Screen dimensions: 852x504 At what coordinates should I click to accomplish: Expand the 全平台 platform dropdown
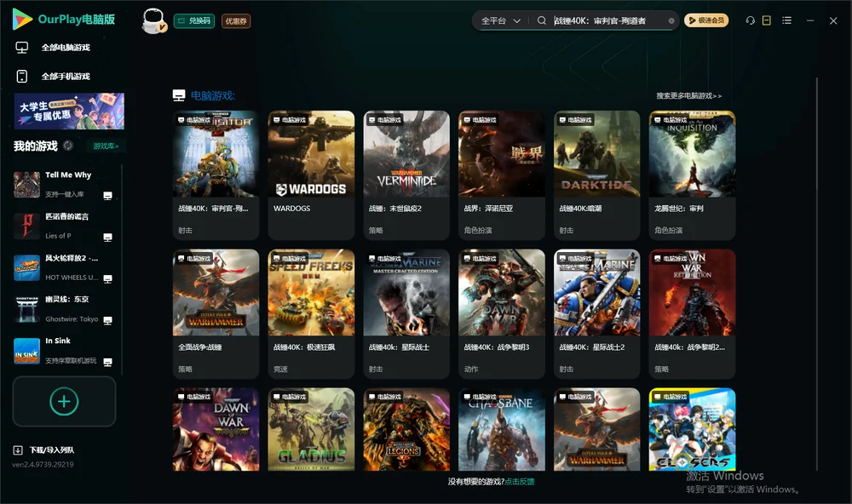[x=500, y=20]
